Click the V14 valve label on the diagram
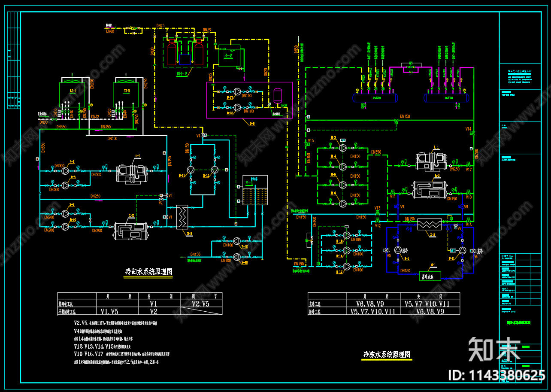 tap(468, 129)
